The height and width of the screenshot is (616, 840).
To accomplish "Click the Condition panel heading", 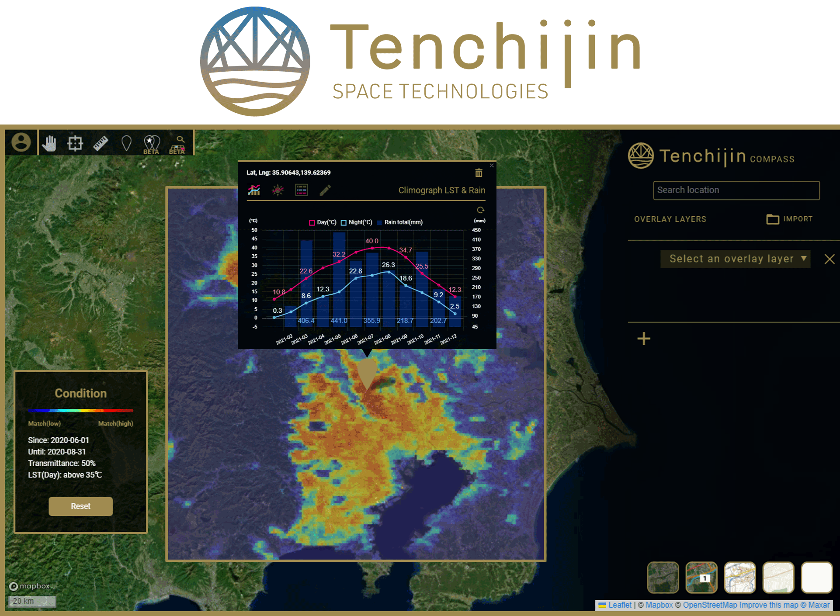I will (80, 393).
